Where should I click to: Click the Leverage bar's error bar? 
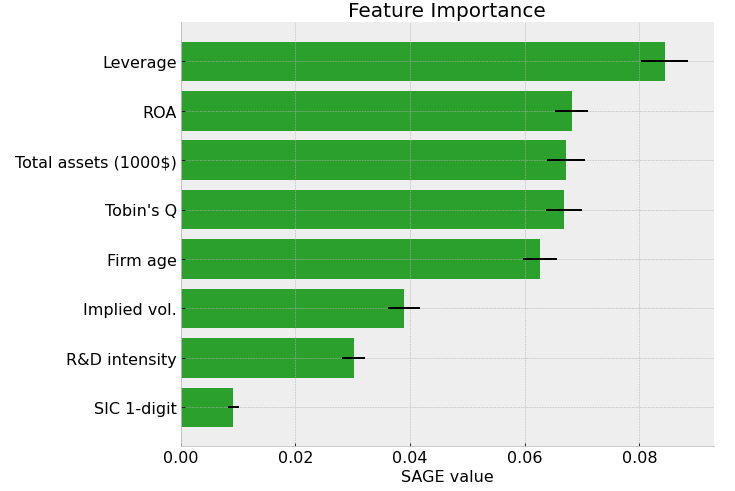coord(665,61)
